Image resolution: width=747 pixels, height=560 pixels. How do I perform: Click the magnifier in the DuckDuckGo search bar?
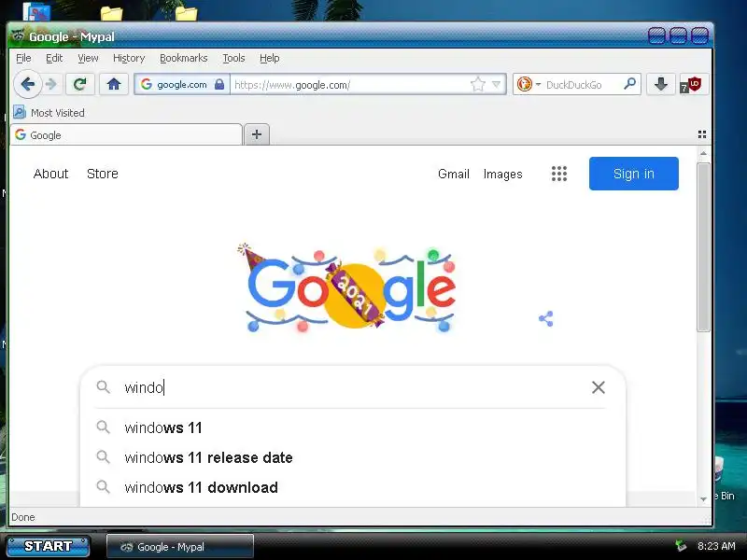point(629,84)
